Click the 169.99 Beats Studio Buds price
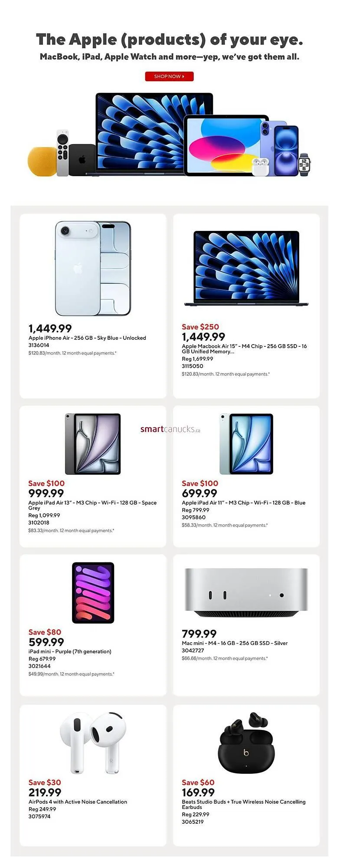The height and width of the screenshot is (868, 340). [x=198, y=792]
